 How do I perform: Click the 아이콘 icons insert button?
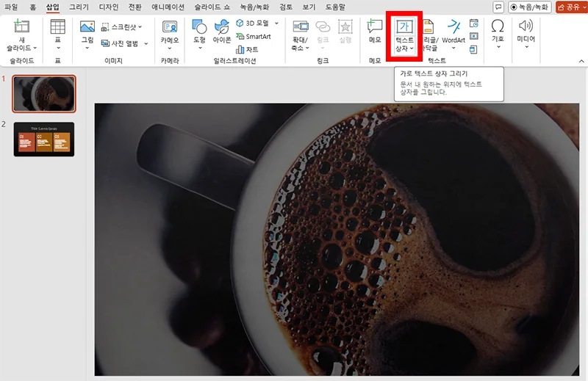[x=222, y=32]
